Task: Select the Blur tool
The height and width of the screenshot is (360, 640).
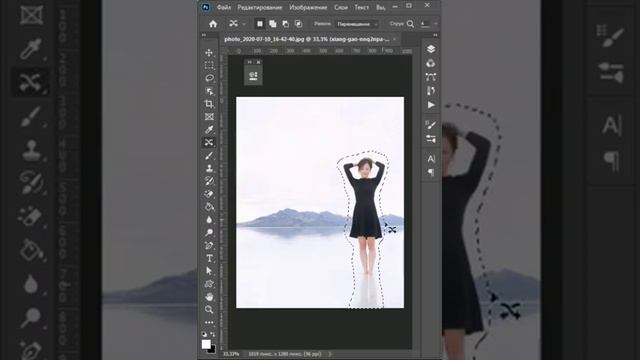Action: [x=209, y=220]
